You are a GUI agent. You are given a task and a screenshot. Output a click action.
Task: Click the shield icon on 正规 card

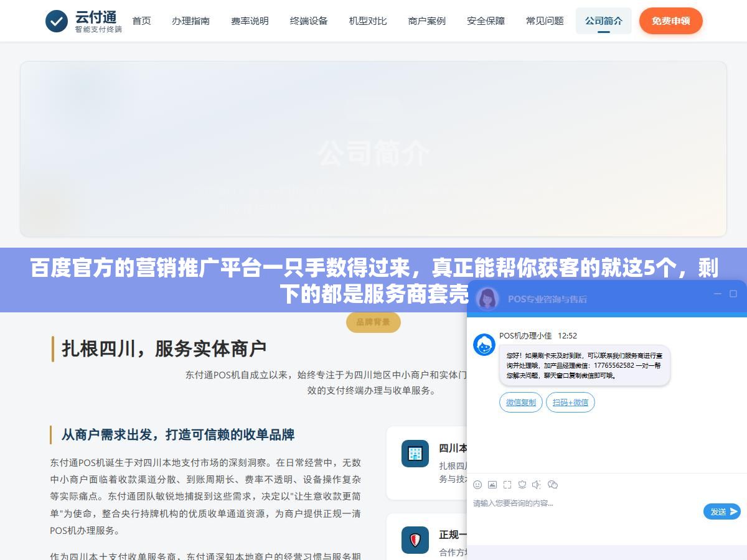tap(415, 540)
